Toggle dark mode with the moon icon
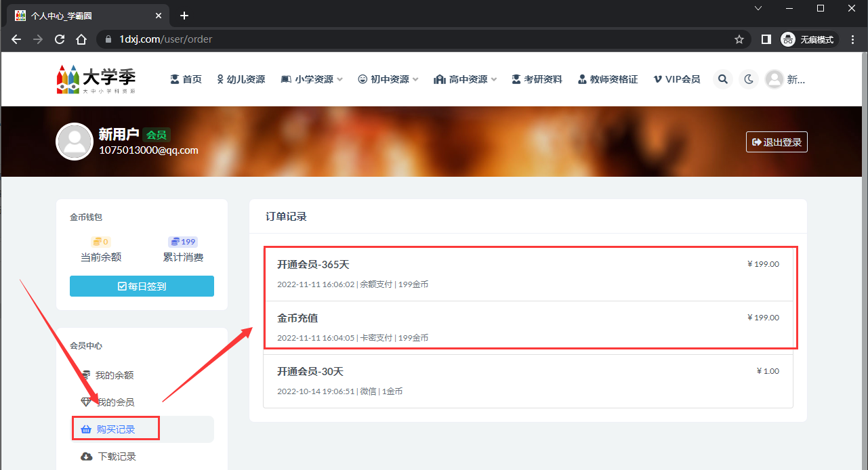868x470 pixels. click(x=749, y=79)
